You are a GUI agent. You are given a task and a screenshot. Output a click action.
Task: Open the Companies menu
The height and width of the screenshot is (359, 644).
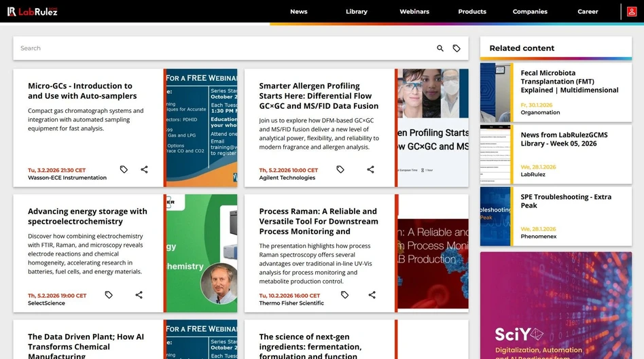530,12
